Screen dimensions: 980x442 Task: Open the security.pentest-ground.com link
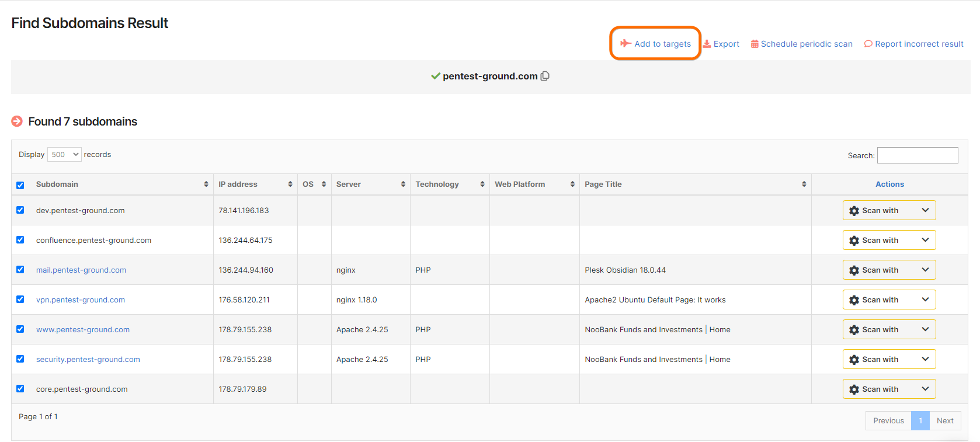click(x=88, y=359)
